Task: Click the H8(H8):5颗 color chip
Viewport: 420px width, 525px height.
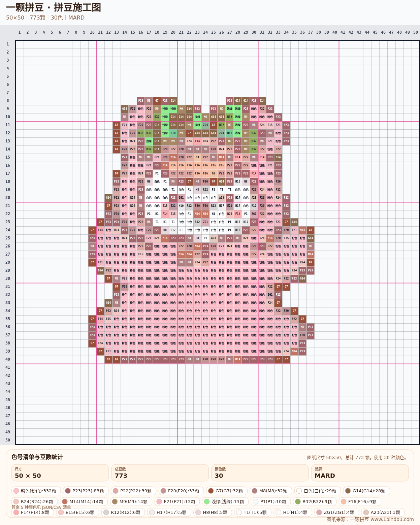Action: point(213,512)
